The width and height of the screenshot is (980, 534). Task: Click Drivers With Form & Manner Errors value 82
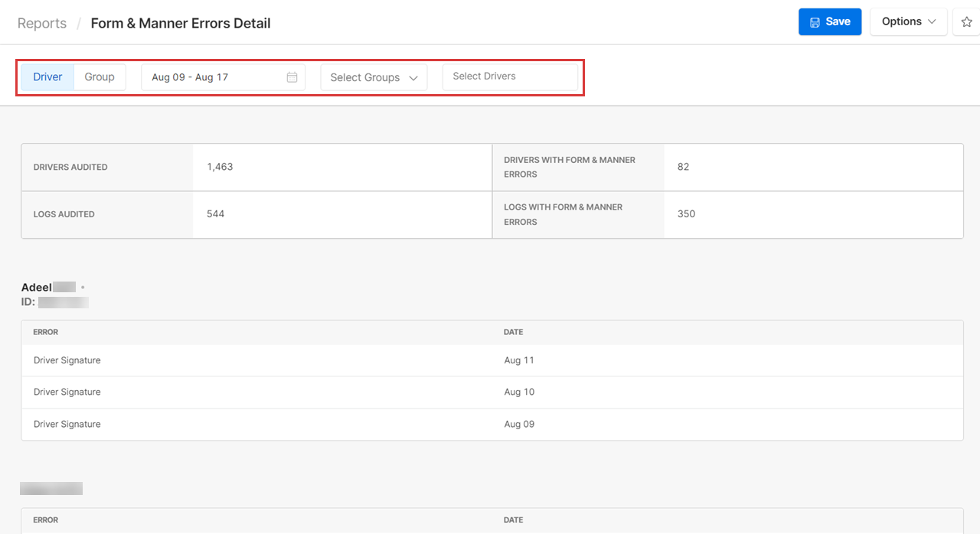683,167
